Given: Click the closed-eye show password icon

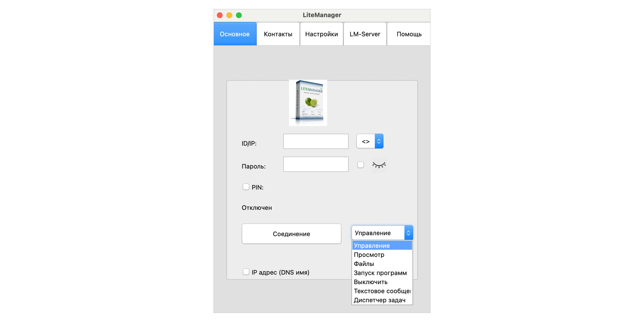Looking at the screenshot, I should (x=379, y=165).
